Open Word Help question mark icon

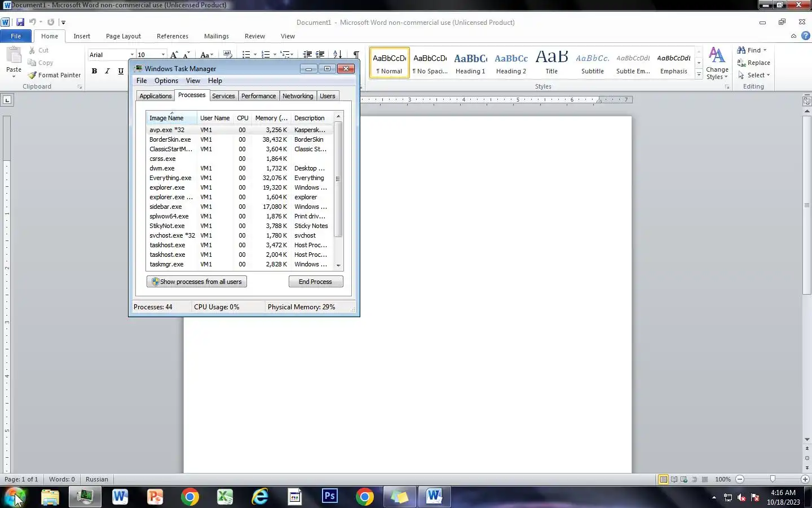tap(805, 36)
